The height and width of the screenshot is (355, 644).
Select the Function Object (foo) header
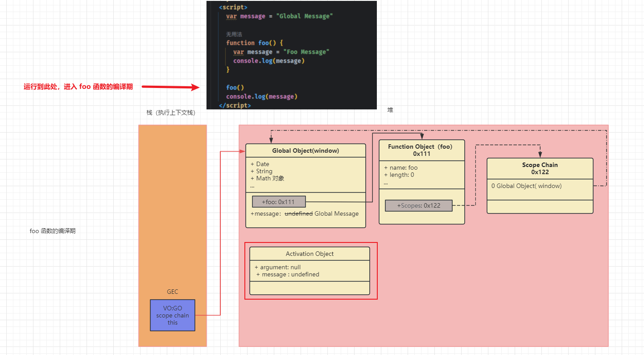[421, 150]
